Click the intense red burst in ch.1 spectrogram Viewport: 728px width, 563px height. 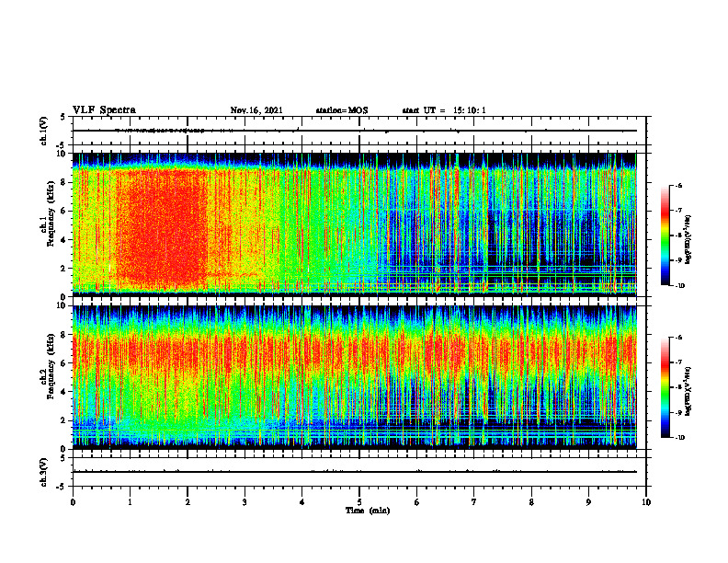pos(162,227)
